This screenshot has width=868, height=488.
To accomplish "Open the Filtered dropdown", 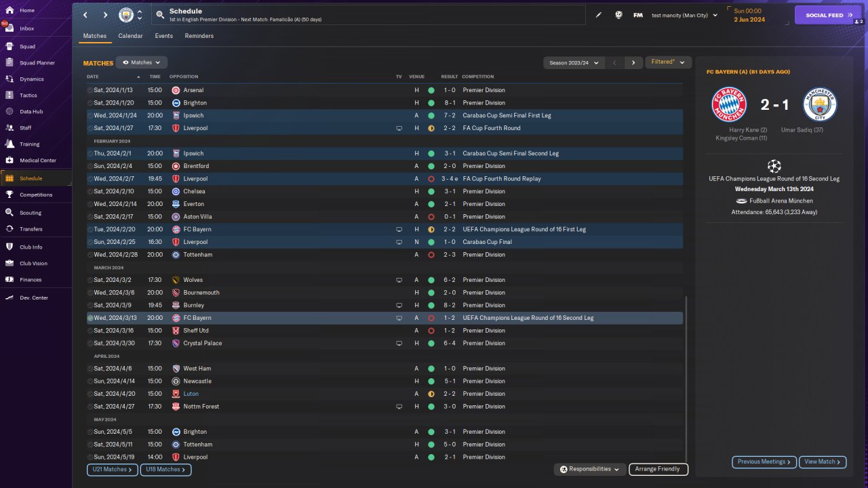I will point(668,62).
